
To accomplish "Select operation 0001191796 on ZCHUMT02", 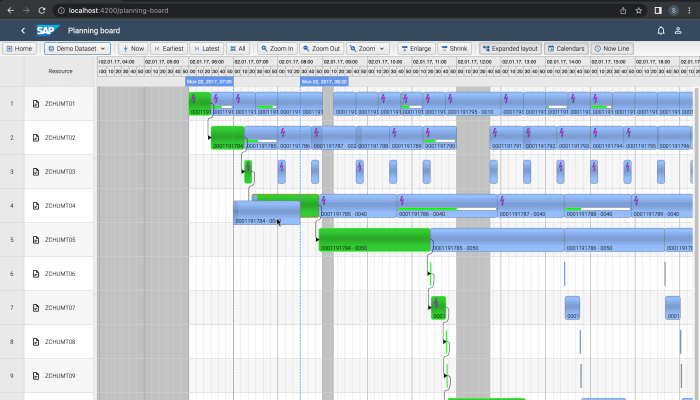I will (x=674, y=138).
